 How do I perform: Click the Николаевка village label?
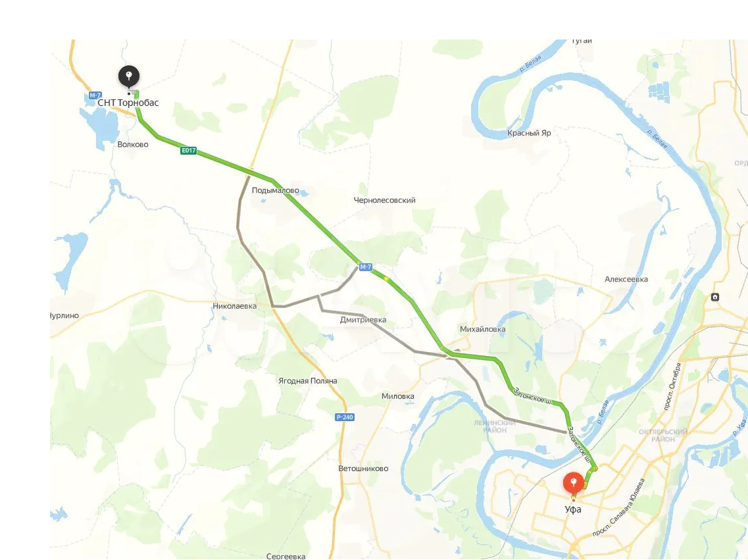tap(235, 306)
